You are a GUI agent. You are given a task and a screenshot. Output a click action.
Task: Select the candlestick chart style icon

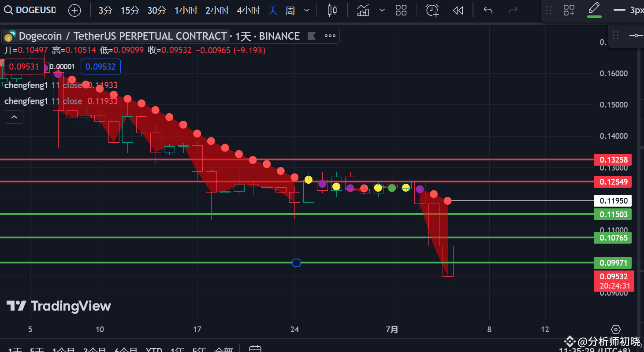point(332,10)
